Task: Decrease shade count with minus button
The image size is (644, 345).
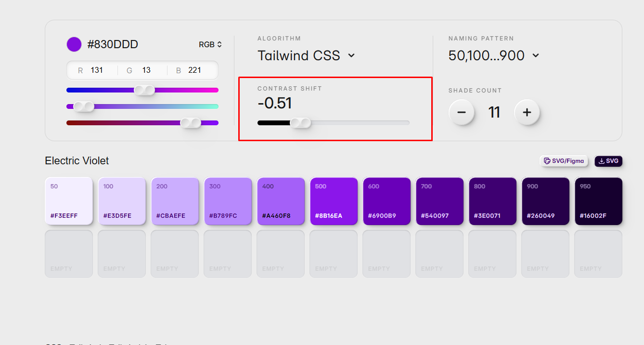Action: (x=461, y=112)
